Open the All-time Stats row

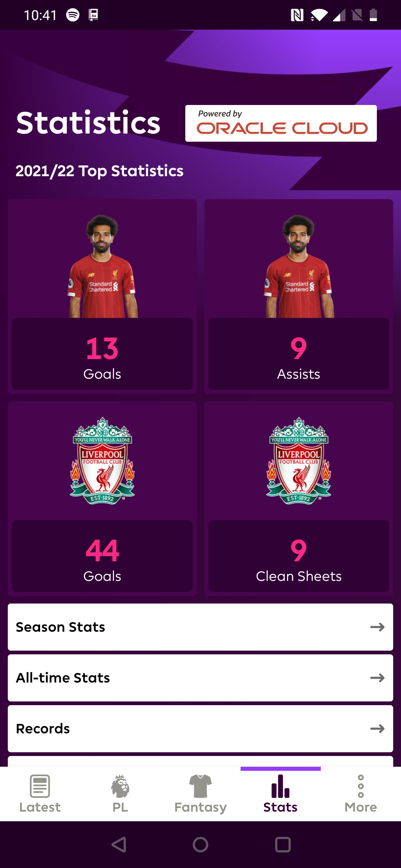tap(186, 678)
